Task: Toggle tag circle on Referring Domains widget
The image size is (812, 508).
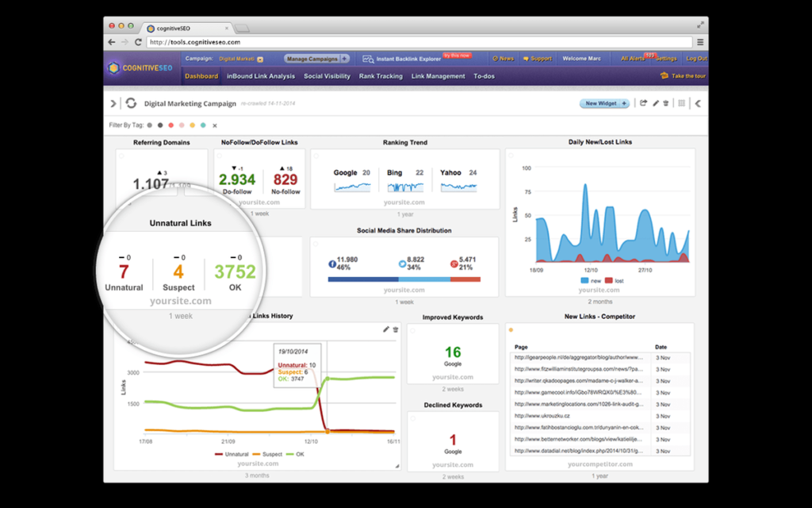Action: tap(121, 156)
